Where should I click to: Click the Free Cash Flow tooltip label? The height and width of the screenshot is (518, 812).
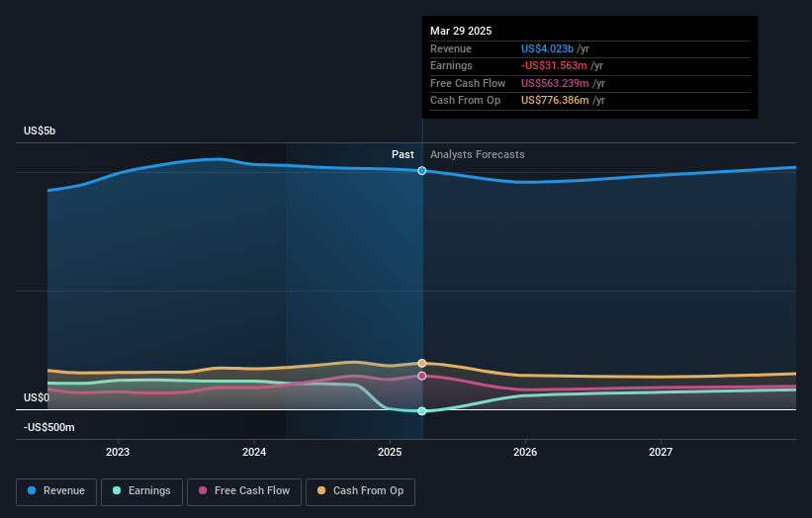(x=468, y=83)
